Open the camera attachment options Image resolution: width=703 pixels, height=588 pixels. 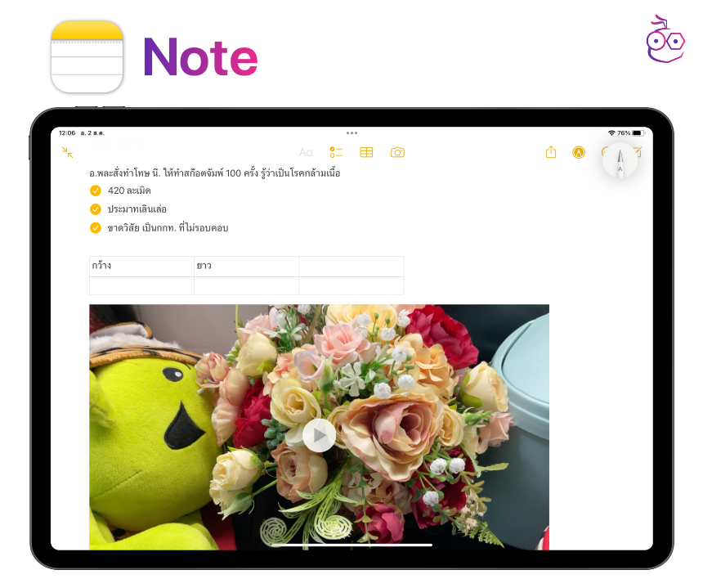[397, 152]
